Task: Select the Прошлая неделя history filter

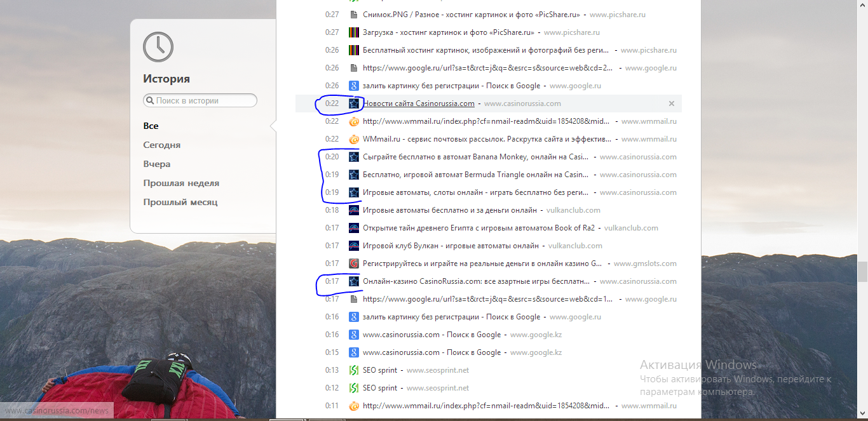Action: tap(181, 183)
